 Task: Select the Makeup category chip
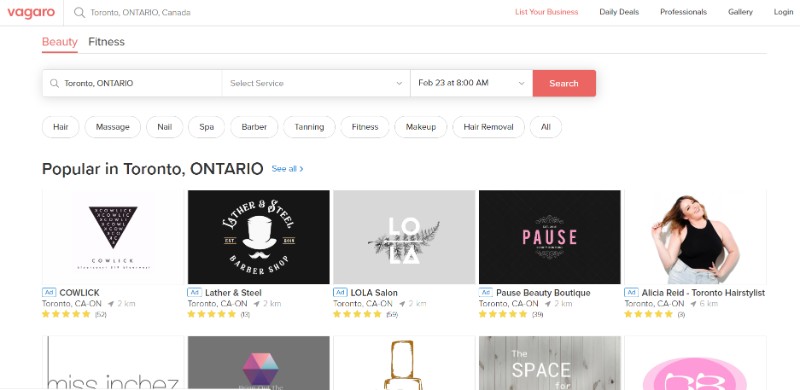(421, 127)
